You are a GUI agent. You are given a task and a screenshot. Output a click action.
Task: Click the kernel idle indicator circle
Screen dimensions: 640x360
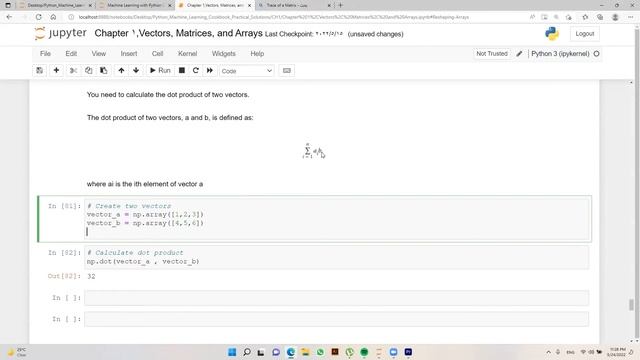coord(596,53)
